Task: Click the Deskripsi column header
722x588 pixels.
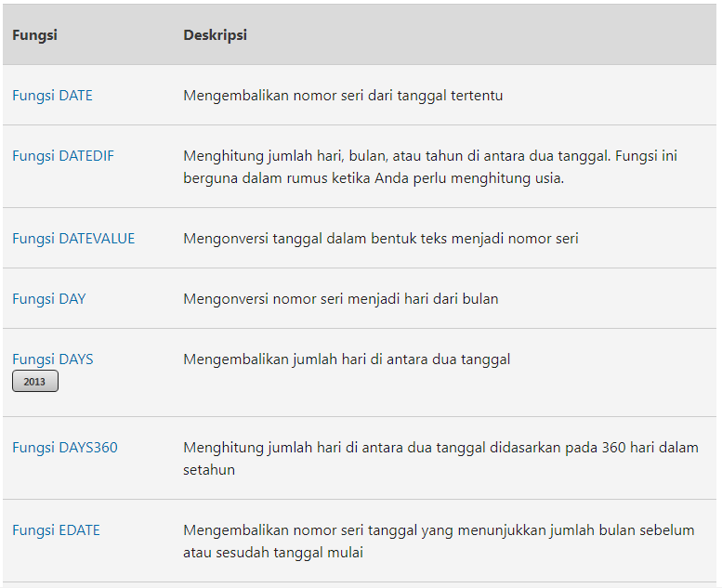Action: tap(215, 35)
